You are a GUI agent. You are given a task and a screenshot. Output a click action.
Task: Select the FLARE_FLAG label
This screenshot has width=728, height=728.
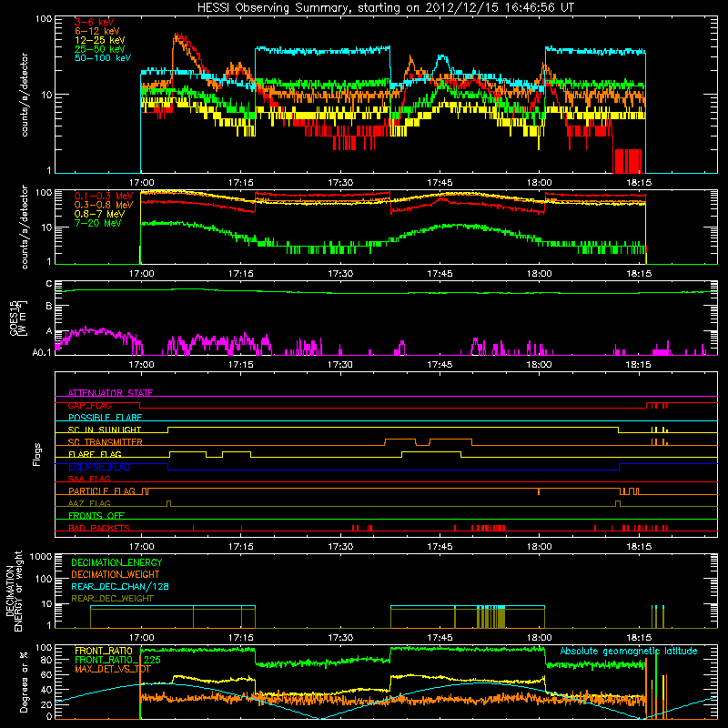(x=95, y=454)
